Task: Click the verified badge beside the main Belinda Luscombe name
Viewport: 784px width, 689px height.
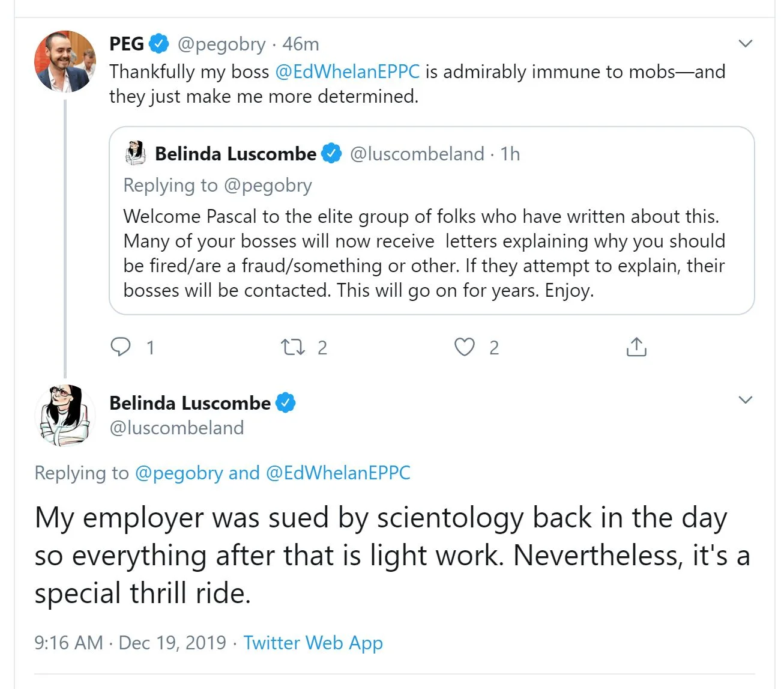Action: [286, 402]
